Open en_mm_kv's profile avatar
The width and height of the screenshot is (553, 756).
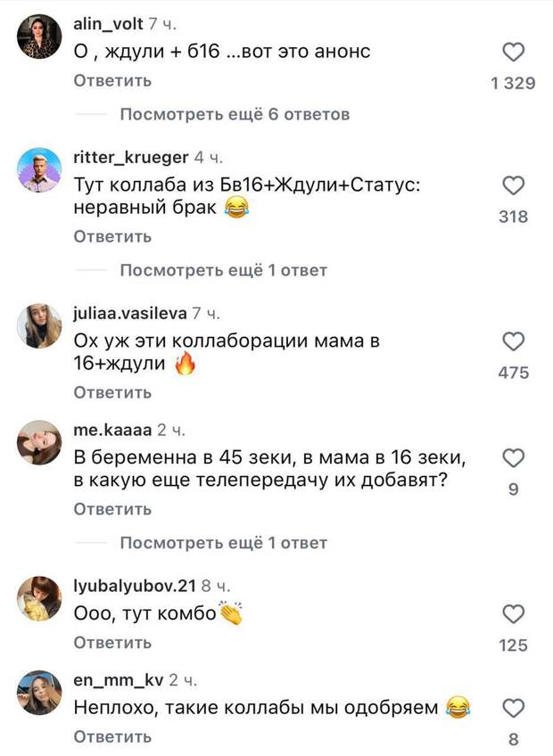pyautogui.click(x=39, y=693)
